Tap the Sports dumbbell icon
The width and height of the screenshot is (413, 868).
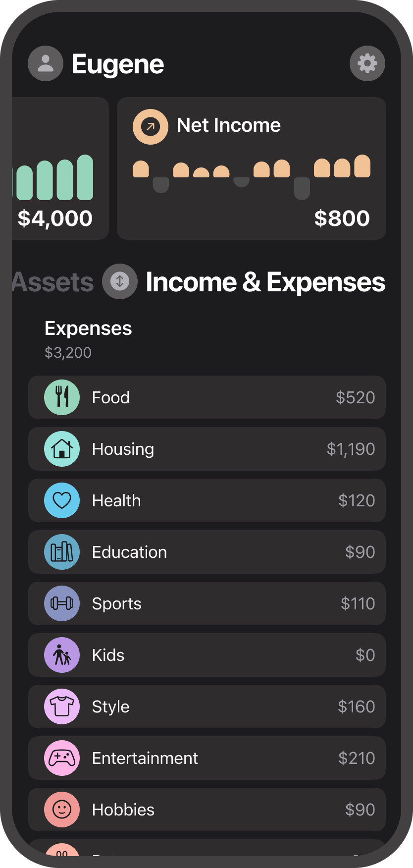pos(62,603)
